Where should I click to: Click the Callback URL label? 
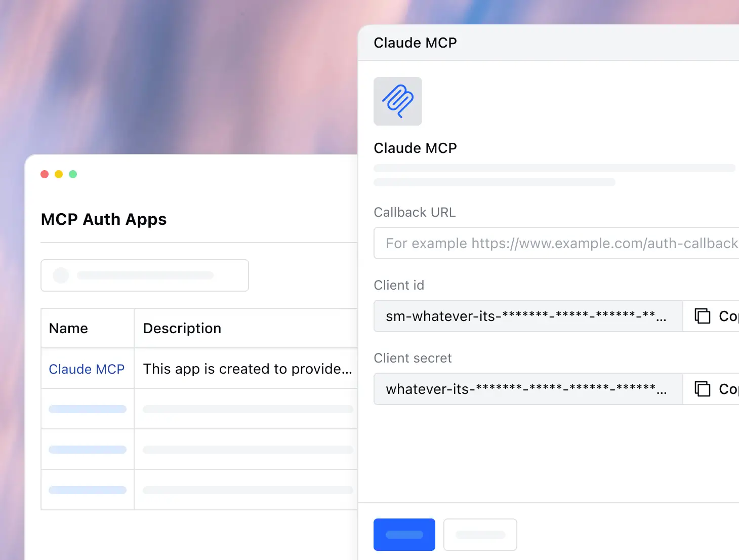click(415, 212)
